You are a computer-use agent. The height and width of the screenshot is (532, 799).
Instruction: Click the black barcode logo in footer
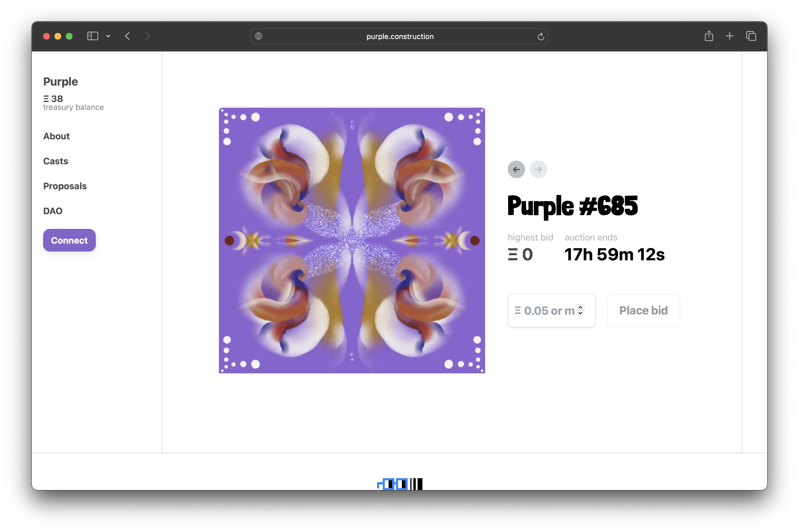[x=416, y=484]
